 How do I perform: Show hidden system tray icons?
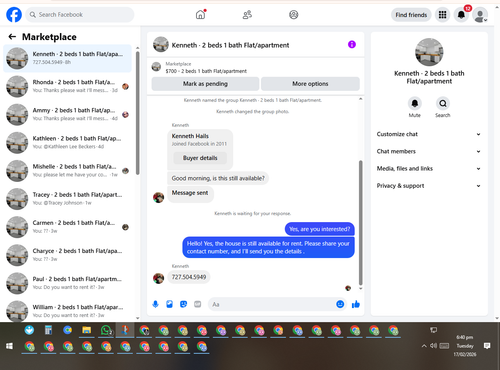click(x=424, y=346)
